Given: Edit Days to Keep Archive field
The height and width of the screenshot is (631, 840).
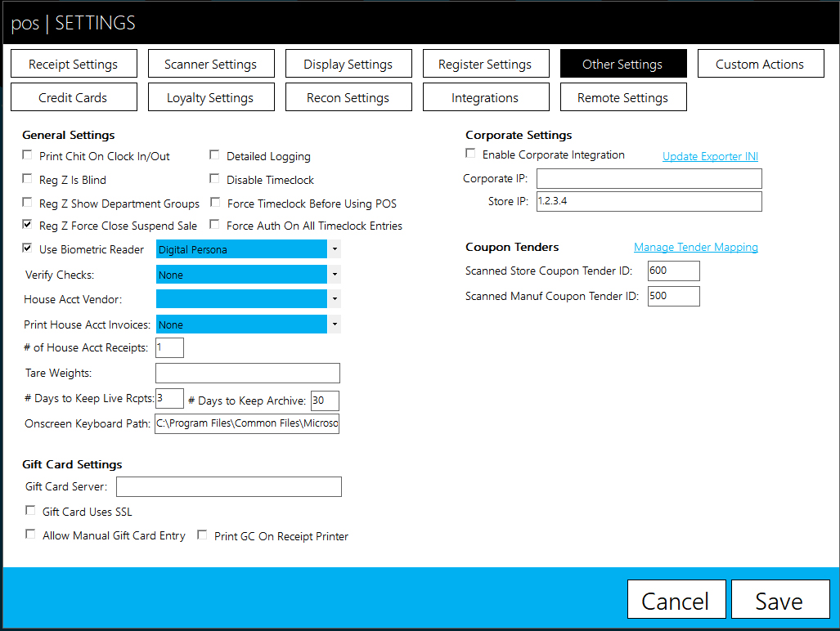Looking at the screenshot, I should [x=325, y=401].
